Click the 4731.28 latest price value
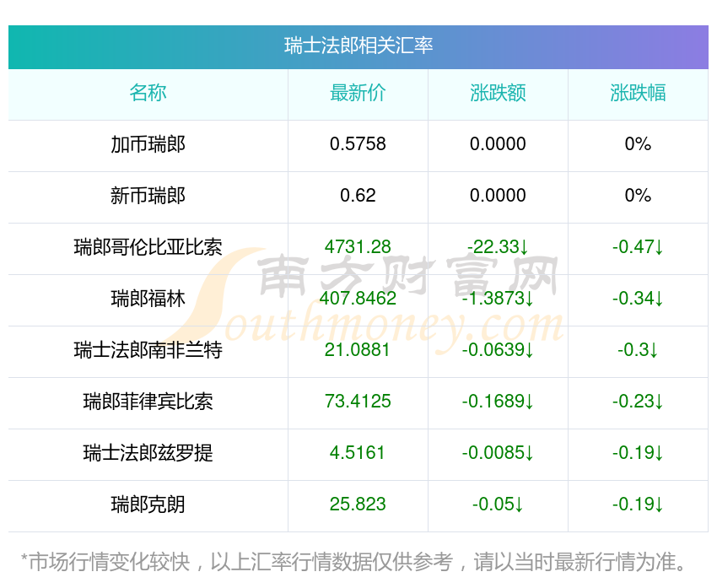This screenshot has width=717, height=588. [358, 247]
